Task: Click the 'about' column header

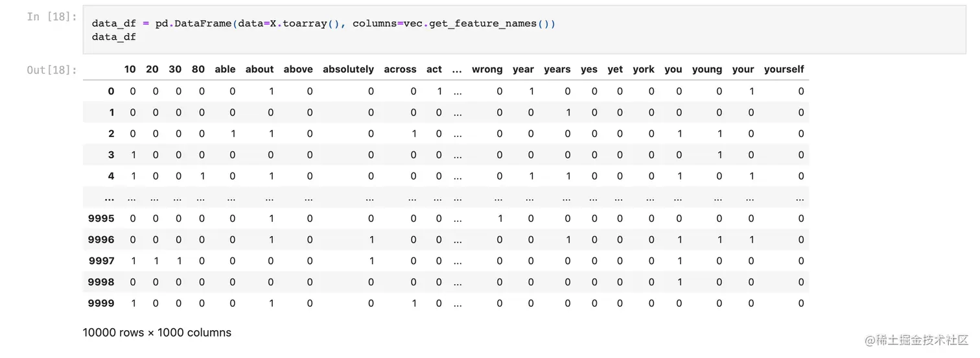Action: 259,69
